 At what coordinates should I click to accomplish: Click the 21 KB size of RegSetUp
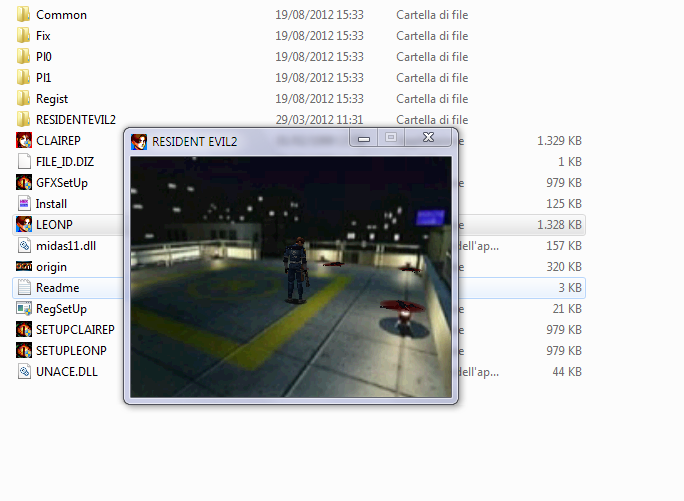click(567, 309)
